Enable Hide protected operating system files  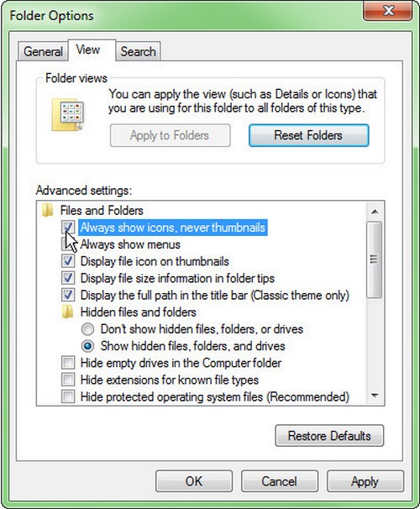tap(68, 396)
